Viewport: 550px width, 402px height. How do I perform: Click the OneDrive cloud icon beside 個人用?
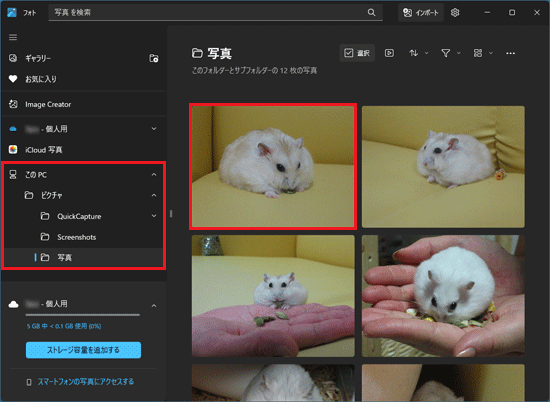[x=13, y=129]
